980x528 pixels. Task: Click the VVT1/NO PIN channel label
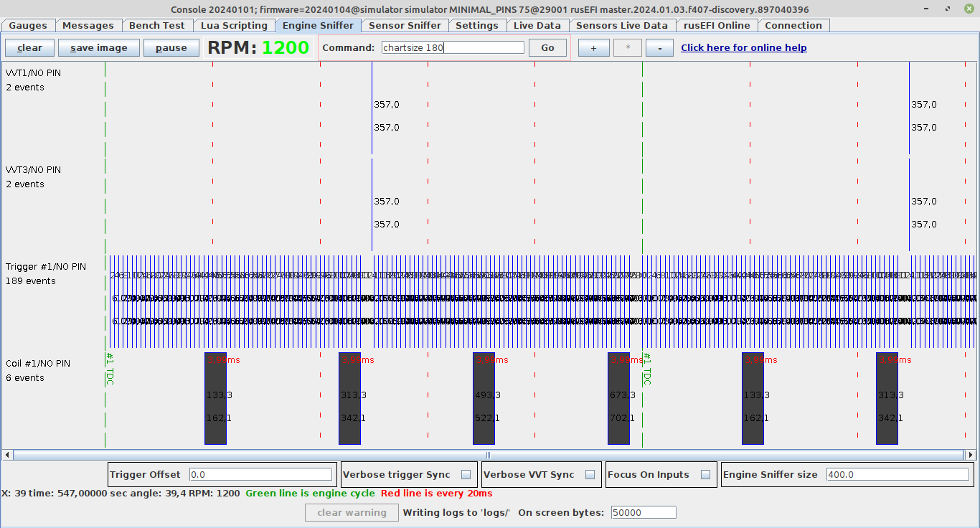34,72
